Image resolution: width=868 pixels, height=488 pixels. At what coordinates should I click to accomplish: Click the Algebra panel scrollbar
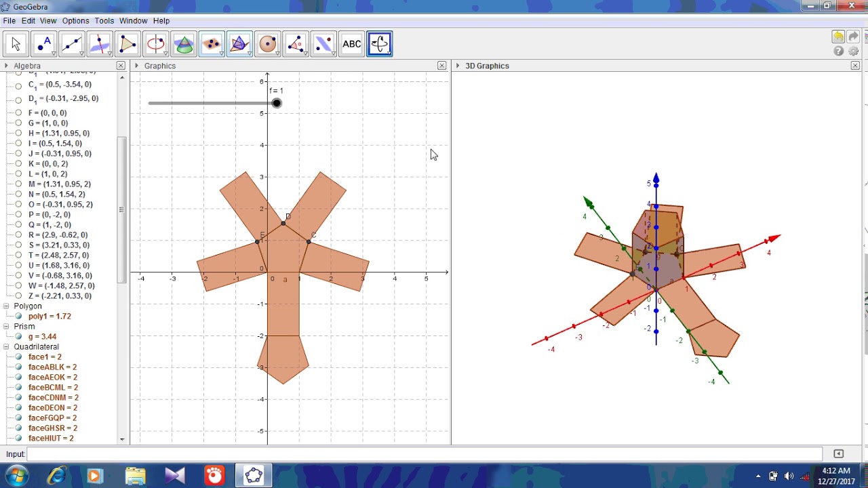click(x=122, y=210)
